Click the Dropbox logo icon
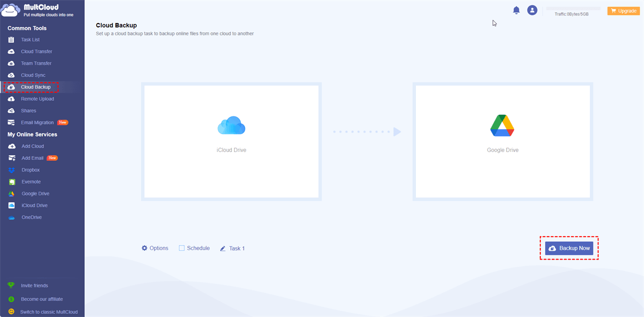The height and width of the screenshot is (317, 644). tap(12, 170)
